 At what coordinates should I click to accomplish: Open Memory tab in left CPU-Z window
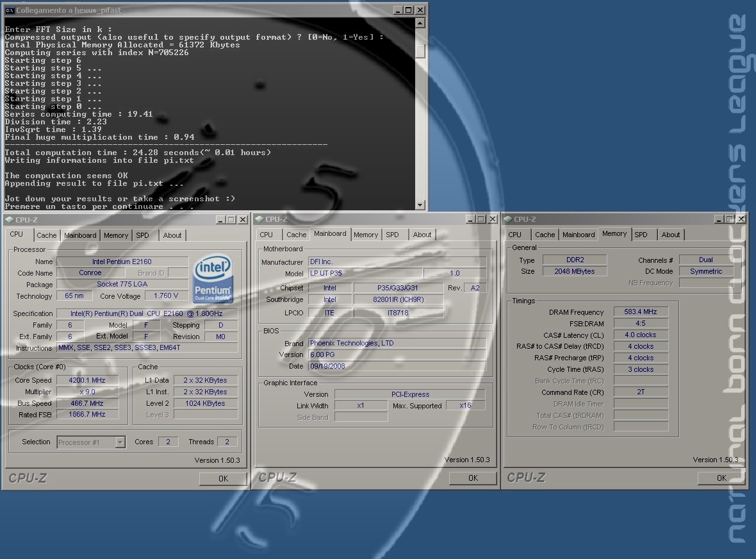pos(116,235)
